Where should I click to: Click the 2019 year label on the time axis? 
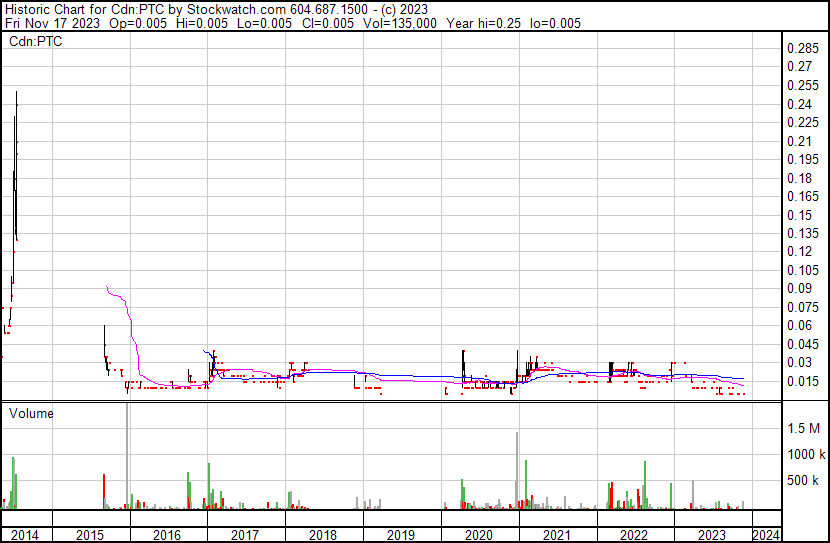click(401, 535)
